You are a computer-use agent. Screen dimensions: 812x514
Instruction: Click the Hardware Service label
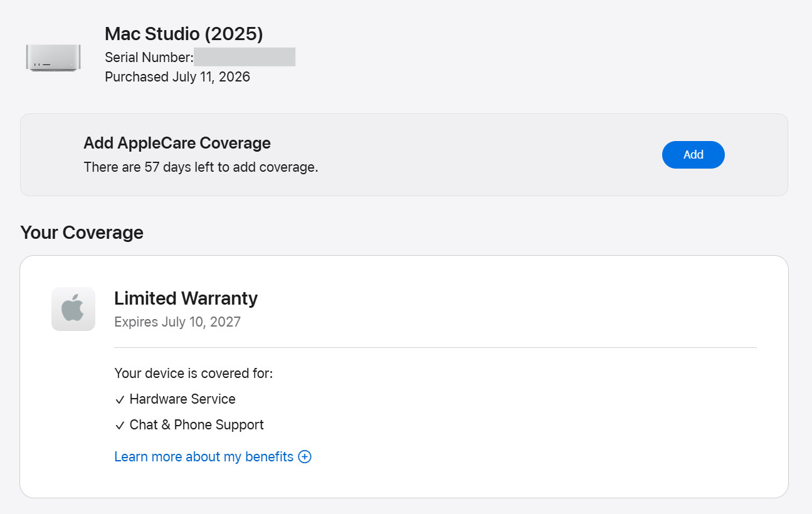(x=182, y=399)
